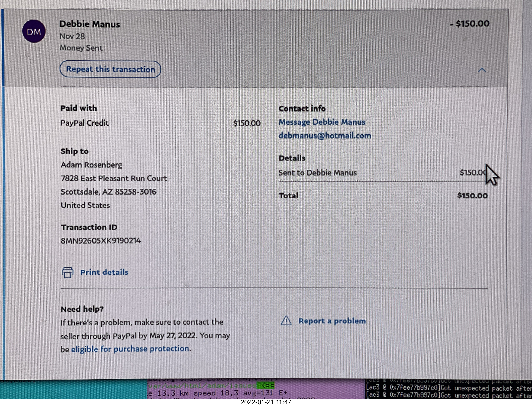Click the Total label

pyautogui.click(x=289, y=195)
